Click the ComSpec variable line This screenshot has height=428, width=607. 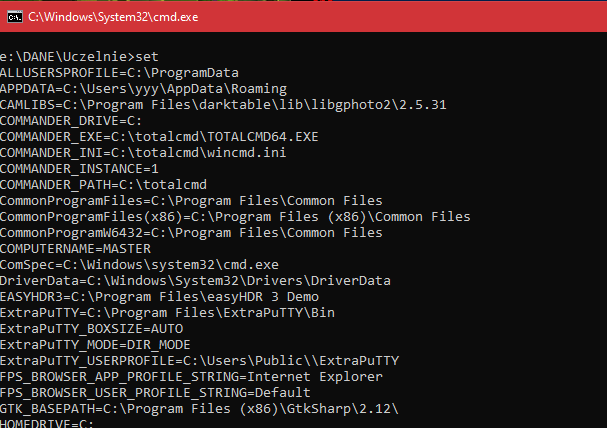coord(139,264)
